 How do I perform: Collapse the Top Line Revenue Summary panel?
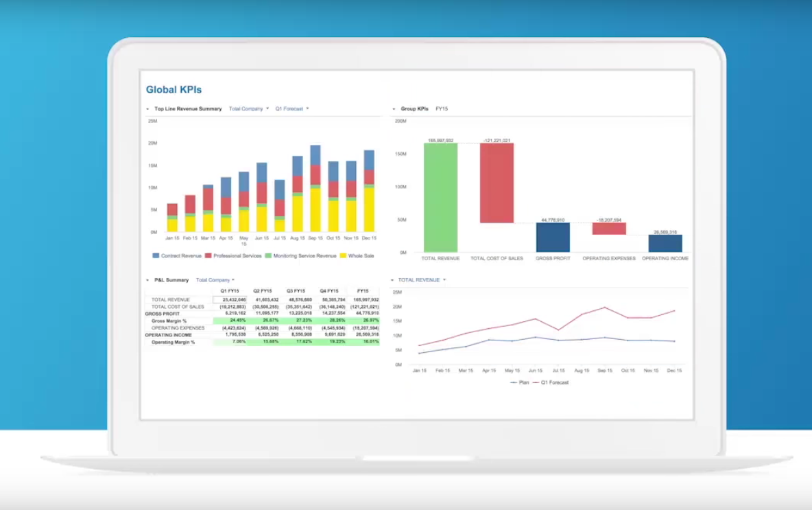click(x=147, y=109)
